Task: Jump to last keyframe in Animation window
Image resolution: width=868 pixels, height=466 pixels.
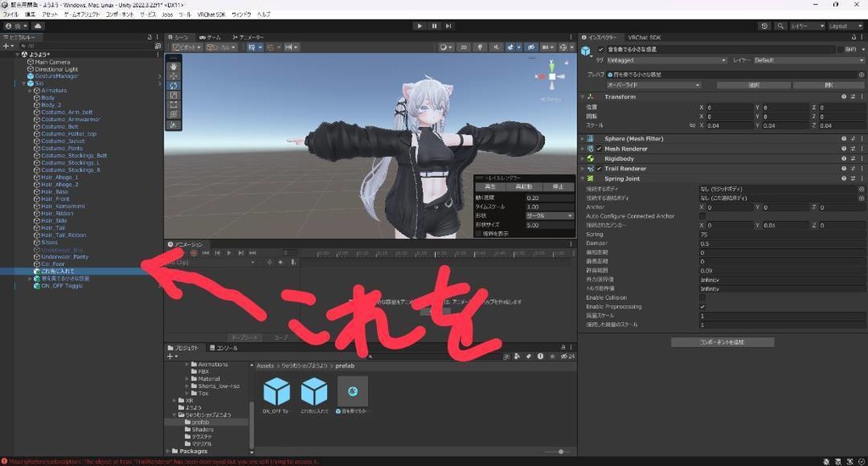Action: point(253,253)
